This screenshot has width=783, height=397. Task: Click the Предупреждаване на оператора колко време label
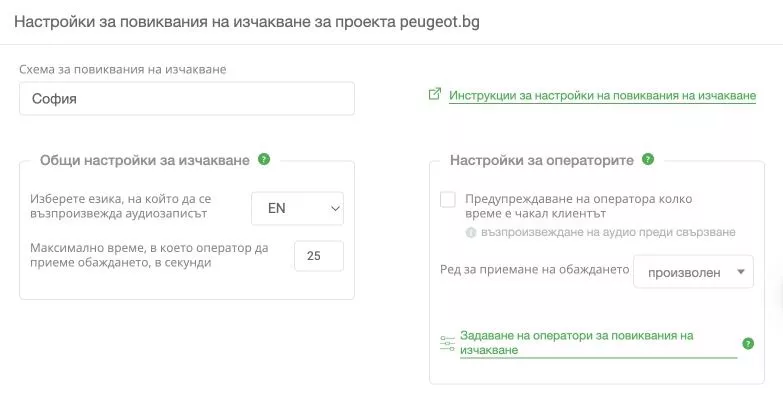pos(578,206)
